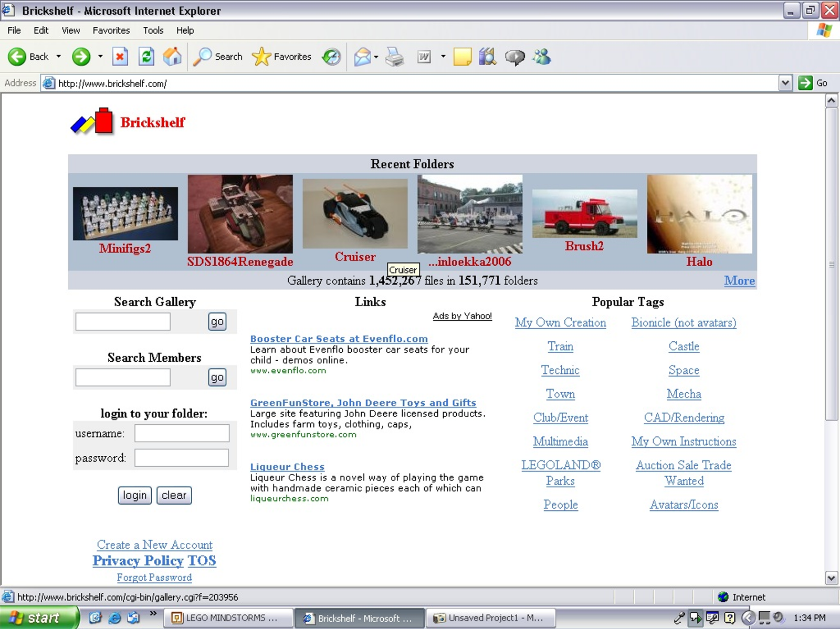Open browsing History panel

click(x=331, y=57)
